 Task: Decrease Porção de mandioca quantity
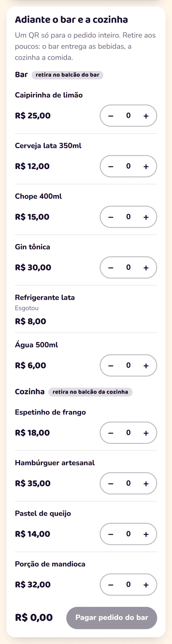(111, 585)
